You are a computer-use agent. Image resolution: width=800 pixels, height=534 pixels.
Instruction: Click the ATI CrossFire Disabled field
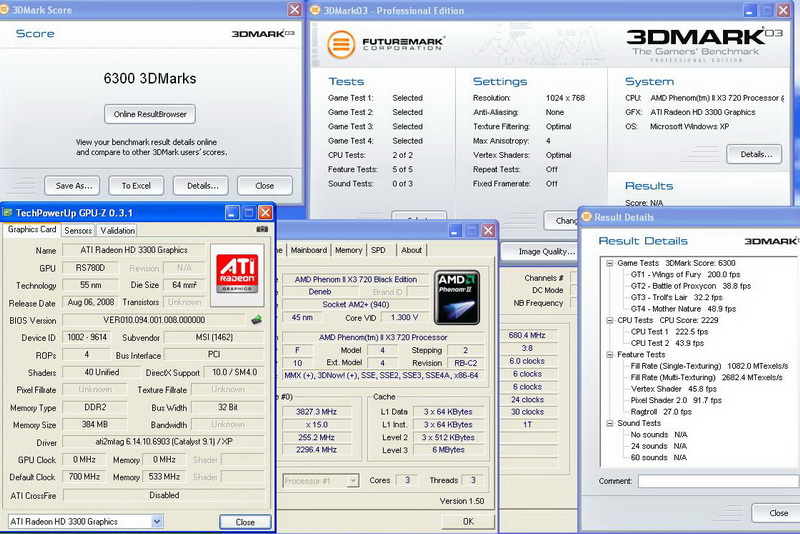[x=163, y=495]
